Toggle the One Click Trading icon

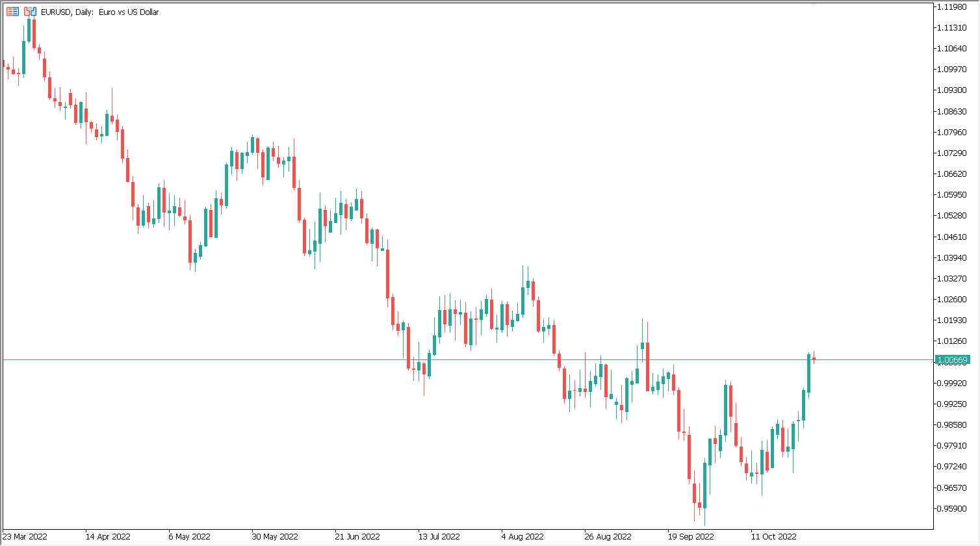click(30, 12)
